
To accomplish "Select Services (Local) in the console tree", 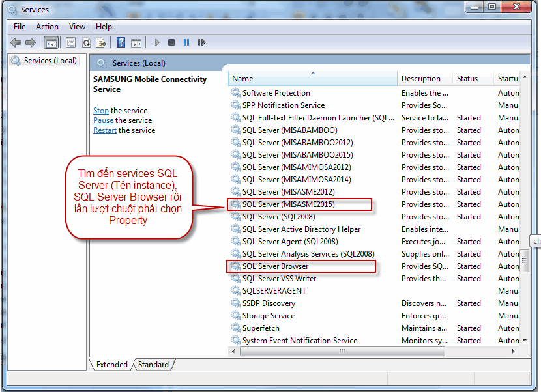I will pyautogui.click(x=44, y=61).
